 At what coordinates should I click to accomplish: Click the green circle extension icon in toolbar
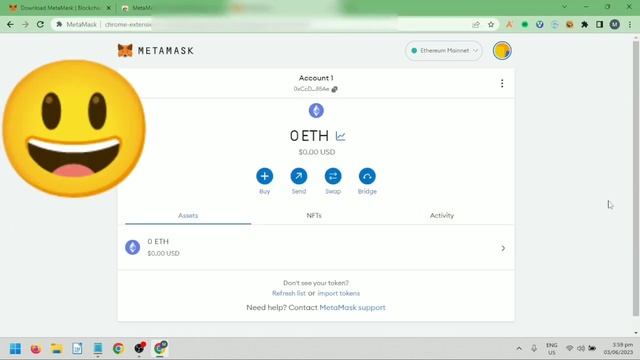(x=525, y=24)
